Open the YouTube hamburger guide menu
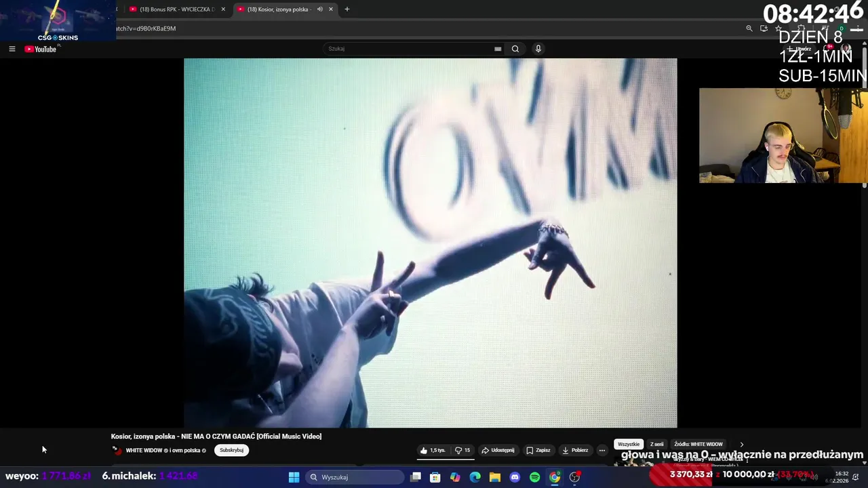868x488 pixels. point(12,49)
